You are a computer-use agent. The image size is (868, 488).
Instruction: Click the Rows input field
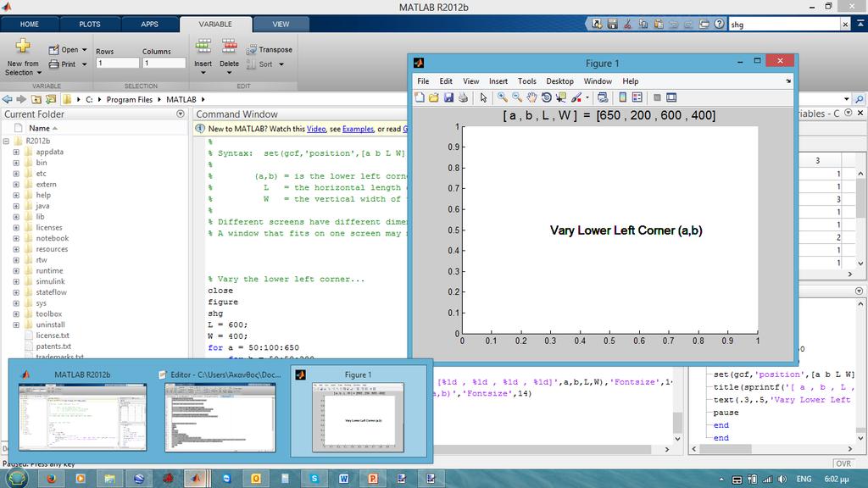click(117, 63)
